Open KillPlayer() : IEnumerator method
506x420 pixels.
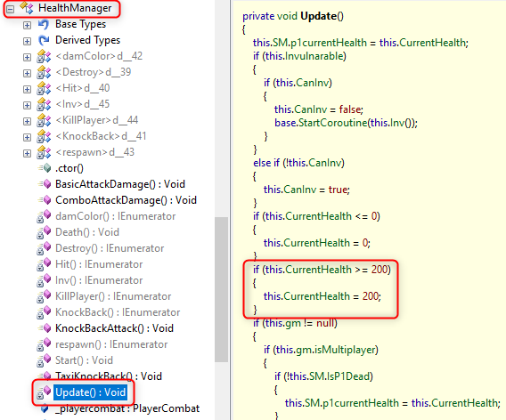click(113, 296)
